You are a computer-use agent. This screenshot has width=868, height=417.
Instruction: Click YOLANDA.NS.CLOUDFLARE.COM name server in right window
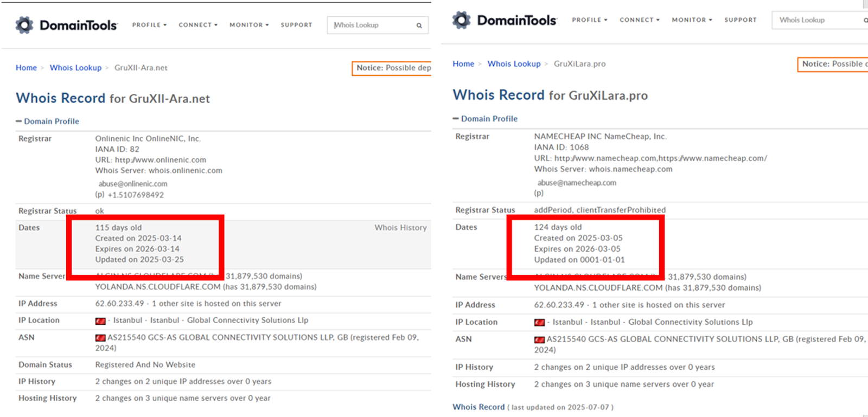pyautogui.click(x=598, y=288)
